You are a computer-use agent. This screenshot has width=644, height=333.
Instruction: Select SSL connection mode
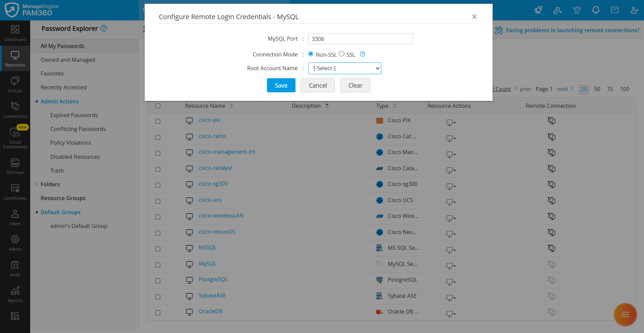[x=341, y=54]
